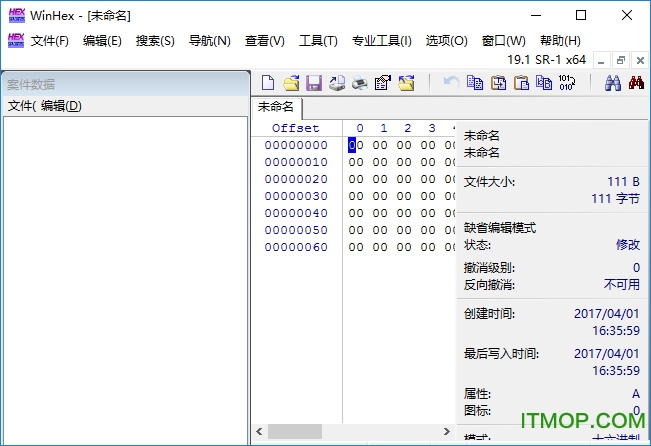Click the 修改 status value
The width and height of the screenshot is (651, 446).
pyautogui.click(x=628, y=245)
